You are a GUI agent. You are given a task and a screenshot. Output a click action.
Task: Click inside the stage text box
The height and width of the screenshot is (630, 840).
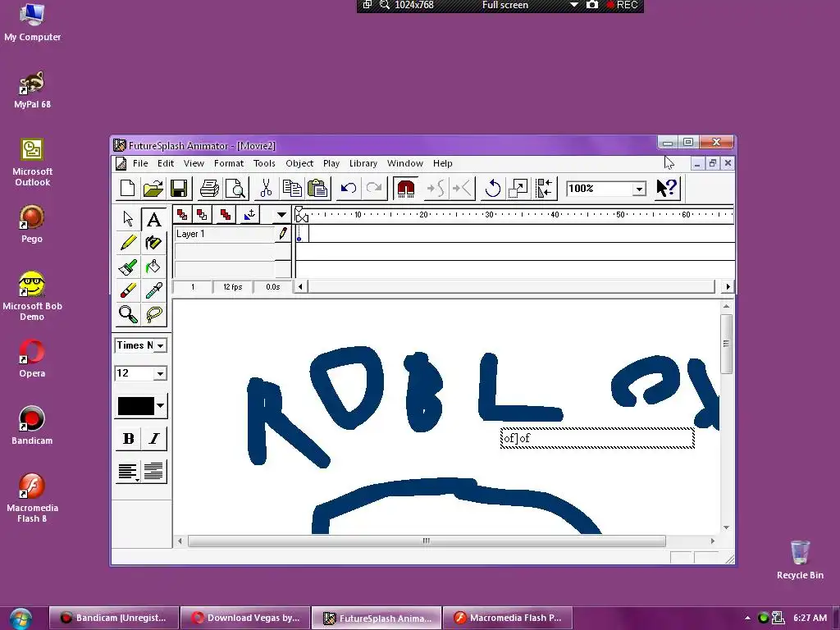click(x=597, y=438)
